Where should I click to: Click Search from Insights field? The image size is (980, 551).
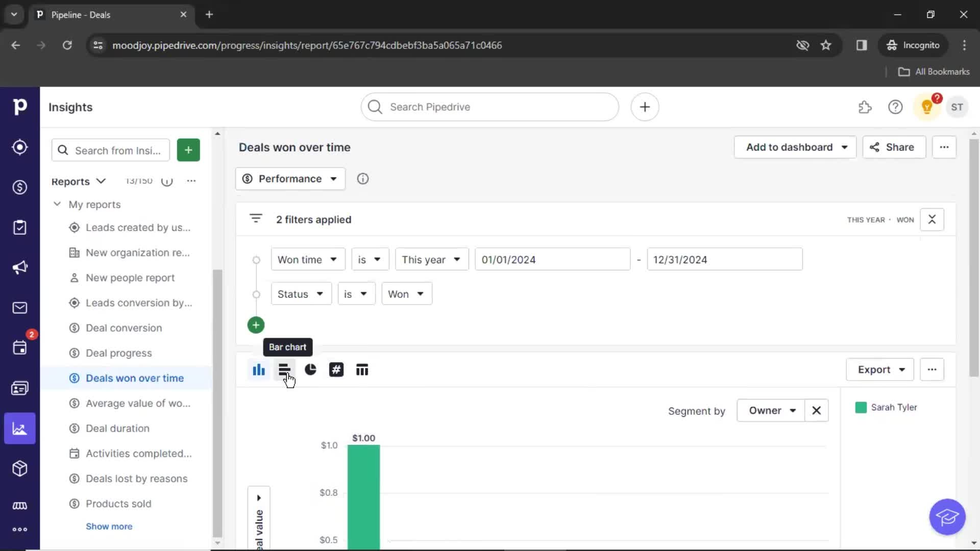pos(111,151)
